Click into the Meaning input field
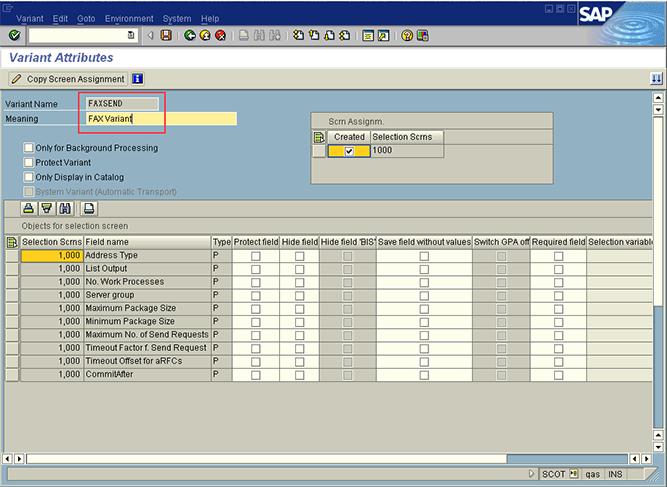This screenshot has height=487, width=667. click(161, 119)
